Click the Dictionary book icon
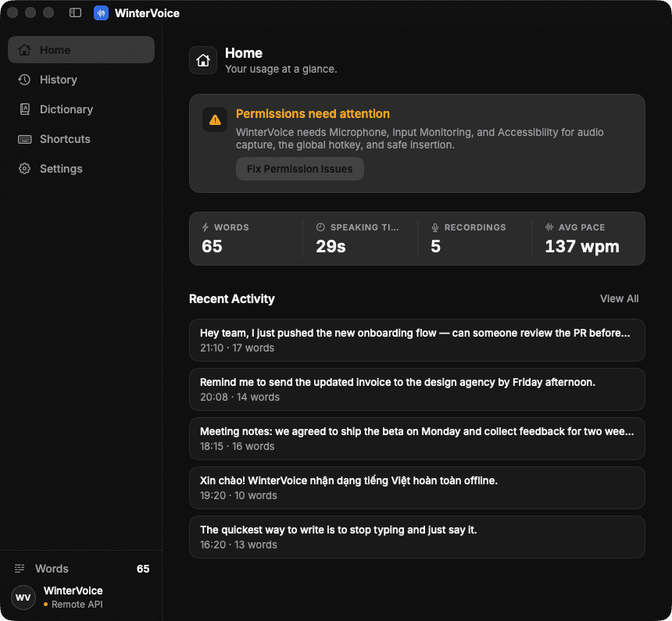 pyautogui.click(x=24, y=109)
